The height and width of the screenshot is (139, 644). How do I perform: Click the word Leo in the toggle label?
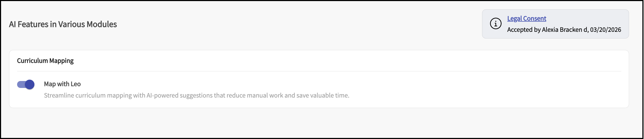click(x=76, y=84)
